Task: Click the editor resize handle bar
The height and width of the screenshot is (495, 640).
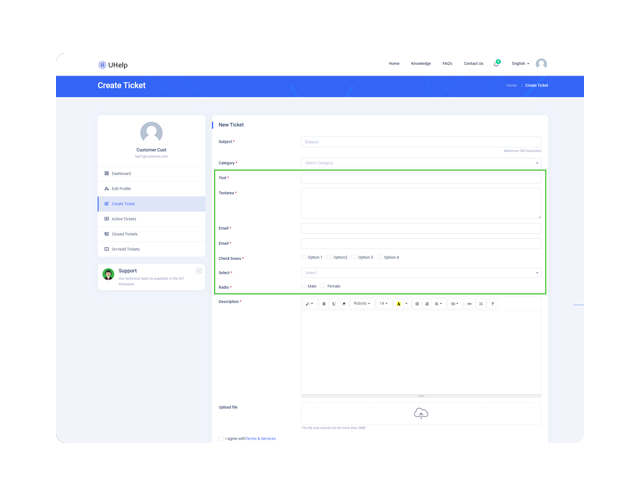Action: (x=421, y=396)
